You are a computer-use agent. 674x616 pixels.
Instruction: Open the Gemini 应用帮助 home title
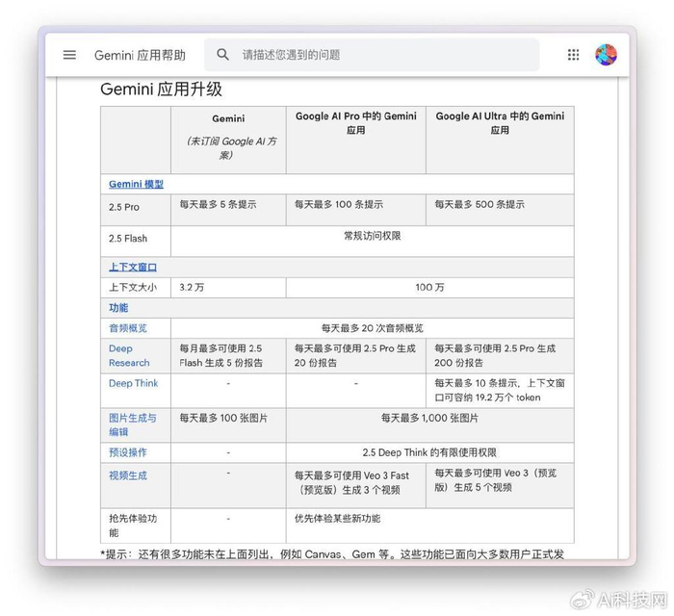click(x=140, y=55)
